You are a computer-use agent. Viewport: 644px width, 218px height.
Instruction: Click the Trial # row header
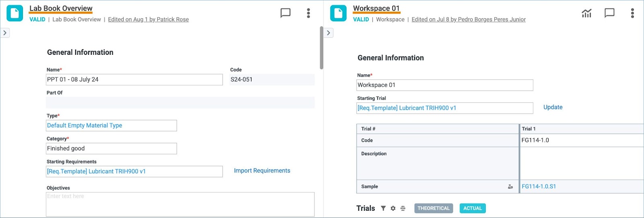[x=438, y=129]
